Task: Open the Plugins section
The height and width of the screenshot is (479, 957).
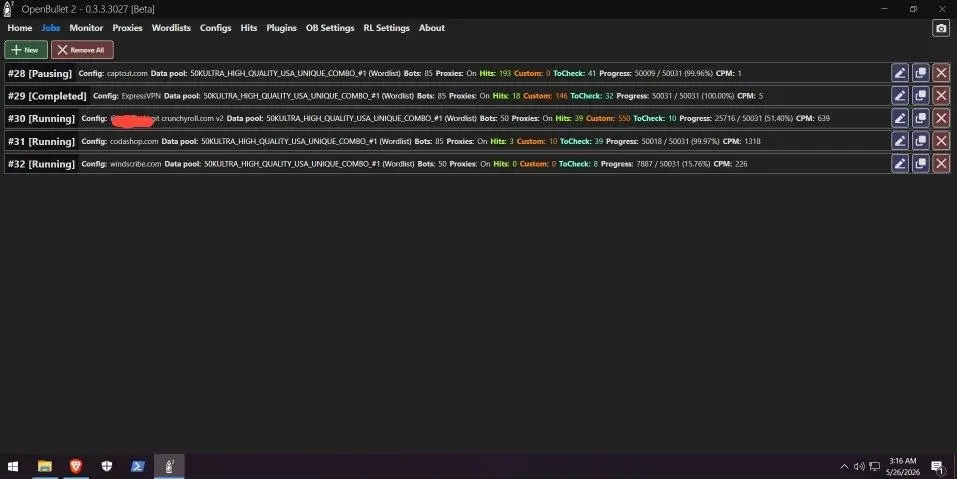Action: pos(281,28)
